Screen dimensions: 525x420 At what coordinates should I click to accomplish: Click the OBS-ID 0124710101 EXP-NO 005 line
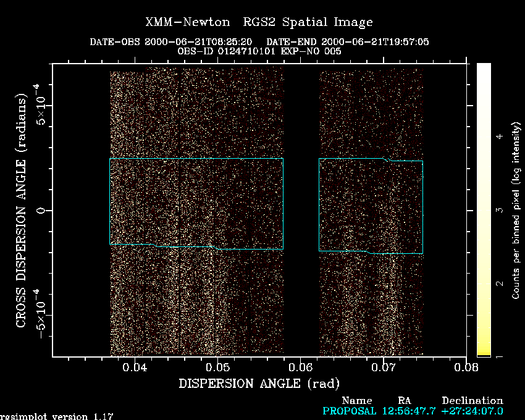tap(259, 51)
